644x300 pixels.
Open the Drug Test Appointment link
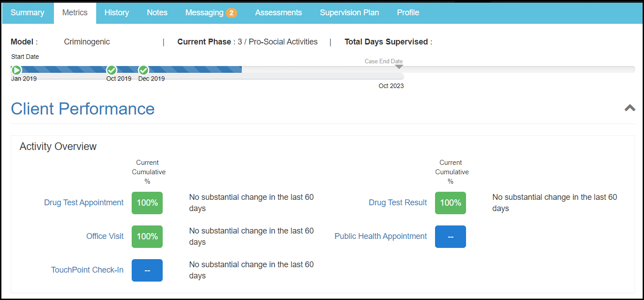click(84, 203)
